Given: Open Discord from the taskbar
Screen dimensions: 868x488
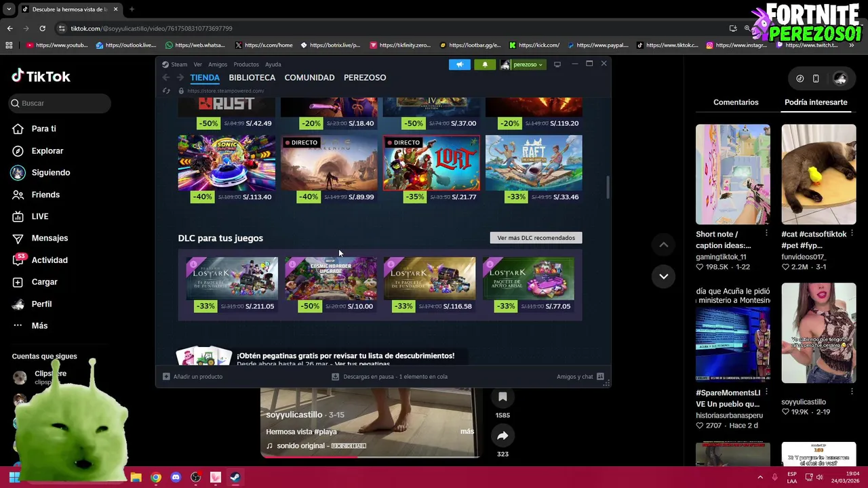Looking at the screenshot, I should click(x=176, y=477).
